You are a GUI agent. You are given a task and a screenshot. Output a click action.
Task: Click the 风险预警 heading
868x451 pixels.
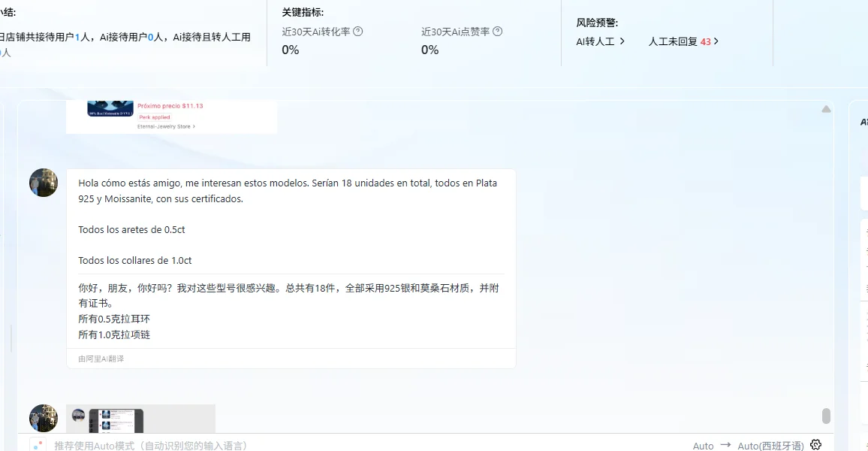[x=597, y=23]
